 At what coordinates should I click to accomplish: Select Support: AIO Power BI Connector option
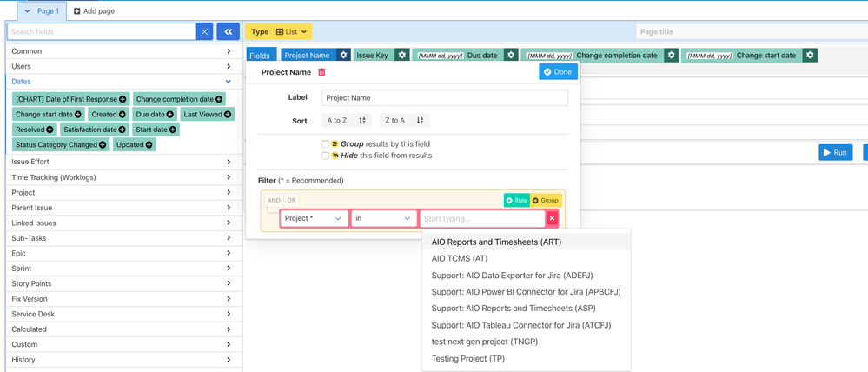[x=526, y=292]
